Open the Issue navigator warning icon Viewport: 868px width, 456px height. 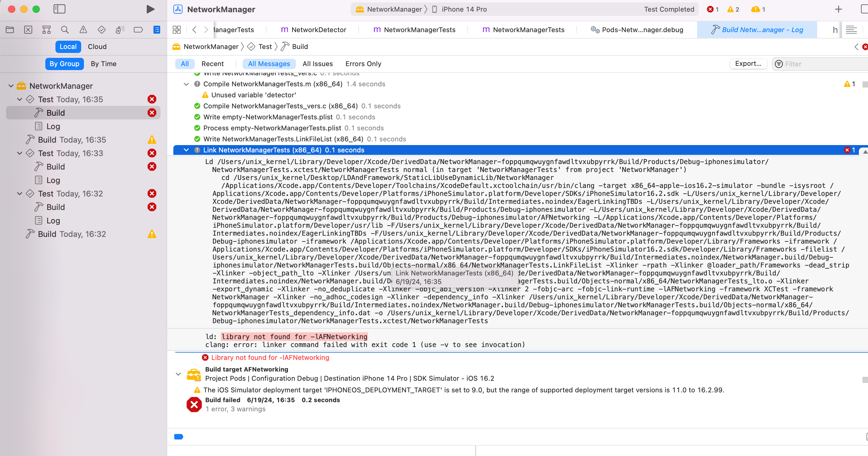(83, 30)
